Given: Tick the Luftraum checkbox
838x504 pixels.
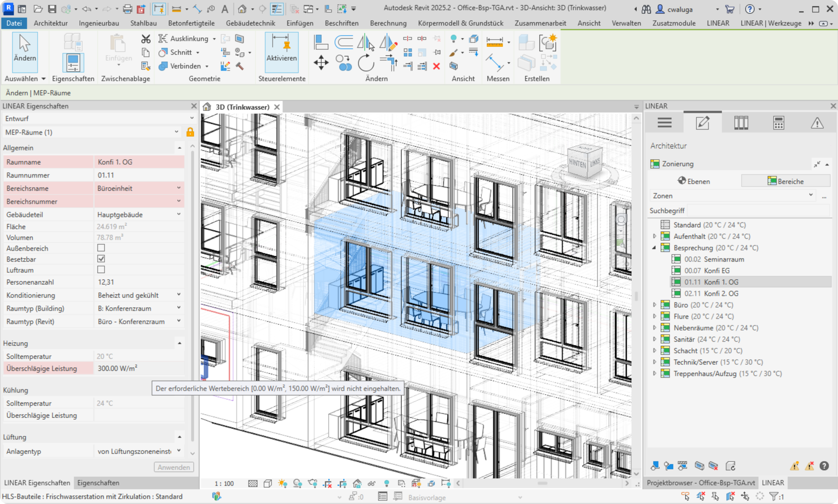Looking at the screenshot, I should [101, 270].
